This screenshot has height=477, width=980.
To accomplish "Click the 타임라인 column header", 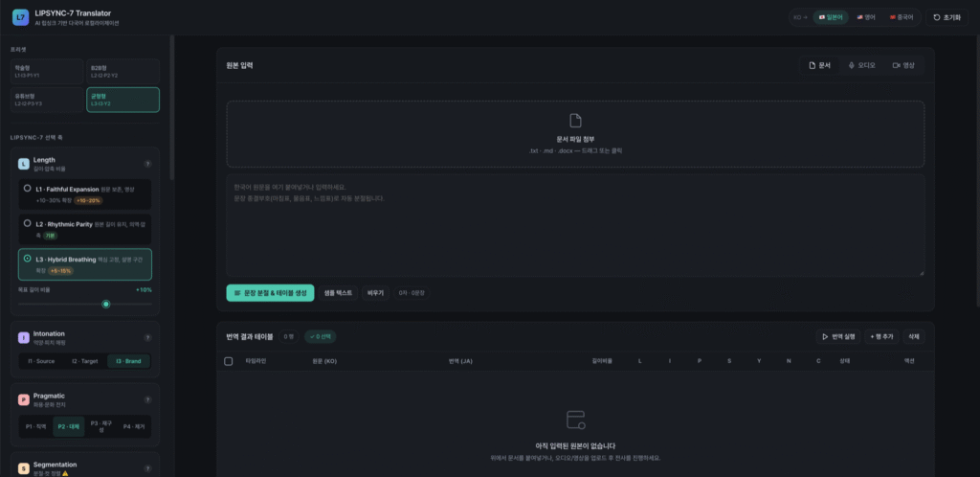I will click(256, 361).
